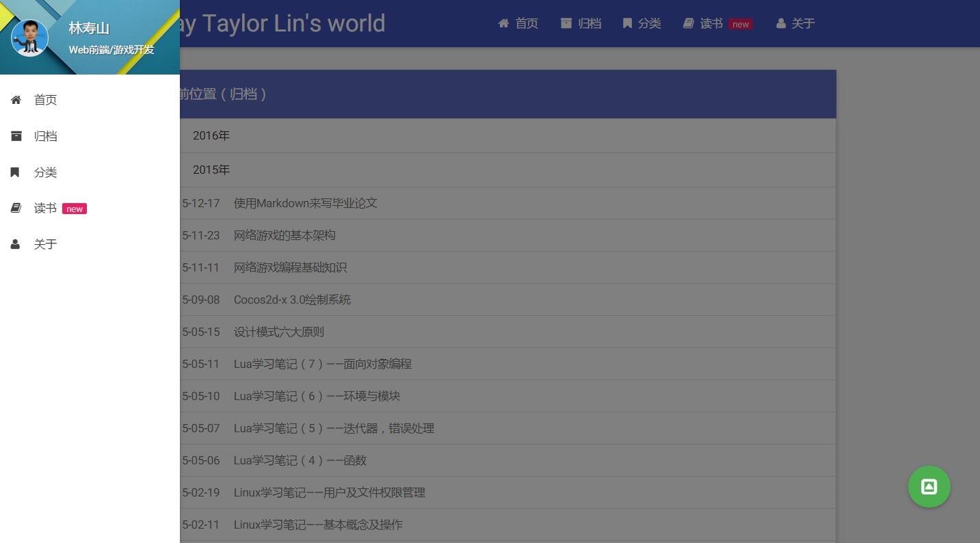Select the bookmark icon next to sidebar 分类

click(14, 172)
